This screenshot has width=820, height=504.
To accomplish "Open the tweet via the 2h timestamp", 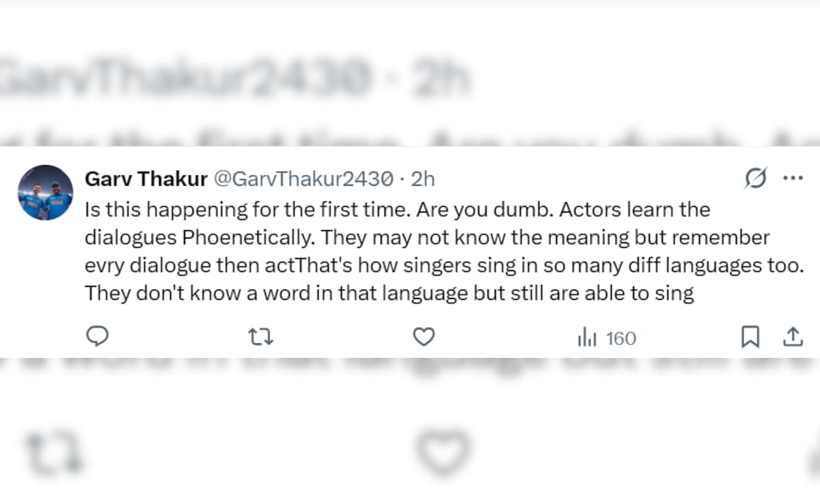I will (x=423, y=179).
